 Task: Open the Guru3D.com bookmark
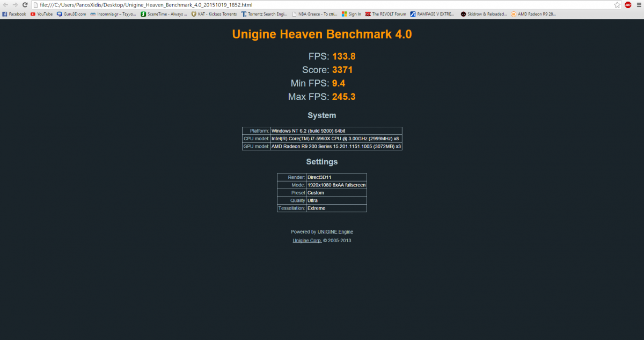[71, 14]
